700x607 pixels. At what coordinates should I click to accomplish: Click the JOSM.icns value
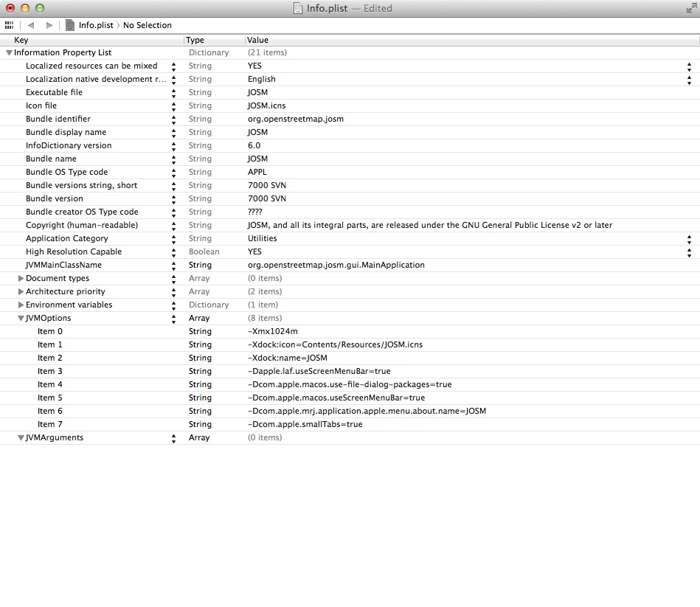tap(266, 105)
